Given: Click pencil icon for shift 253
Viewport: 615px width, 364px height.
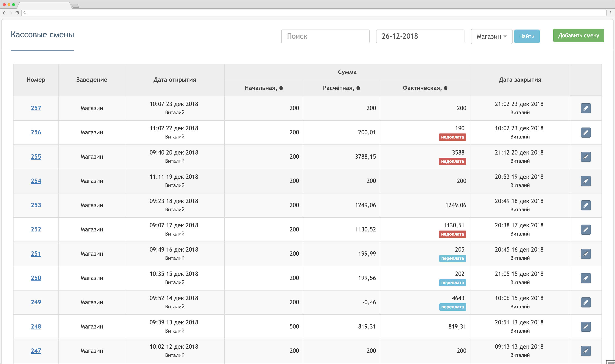Looking at the screenshot, I should pos(585,205).
